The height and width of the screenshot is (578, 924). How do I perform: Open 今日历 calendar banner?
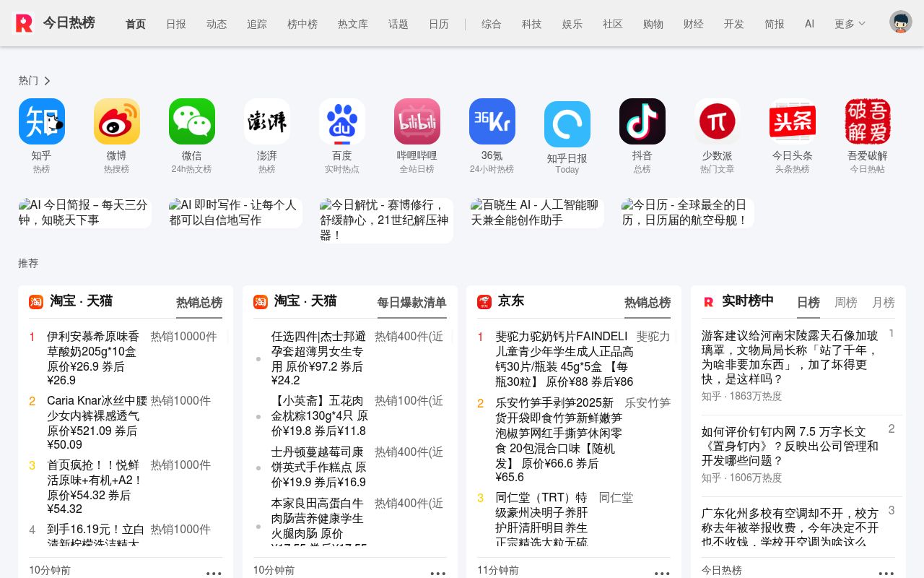pyautogui.click(x=688, y=213)
